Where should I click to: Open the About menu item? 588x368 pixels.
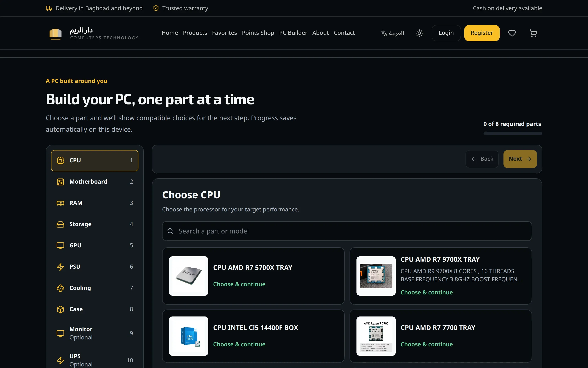click(321, 33)
